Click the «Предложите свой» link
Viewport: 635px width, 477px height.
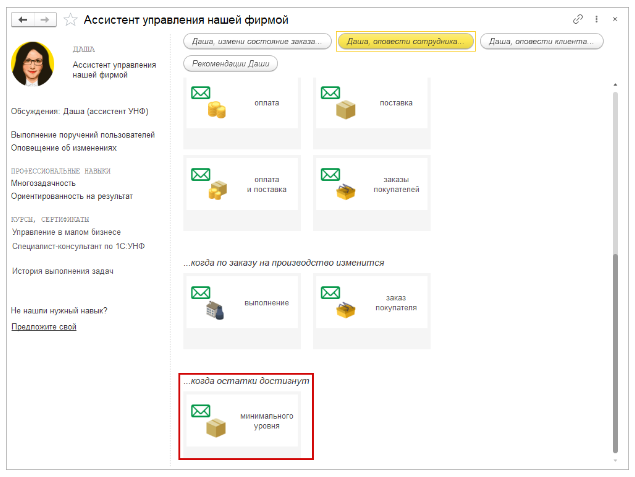(x=43, y=327)
